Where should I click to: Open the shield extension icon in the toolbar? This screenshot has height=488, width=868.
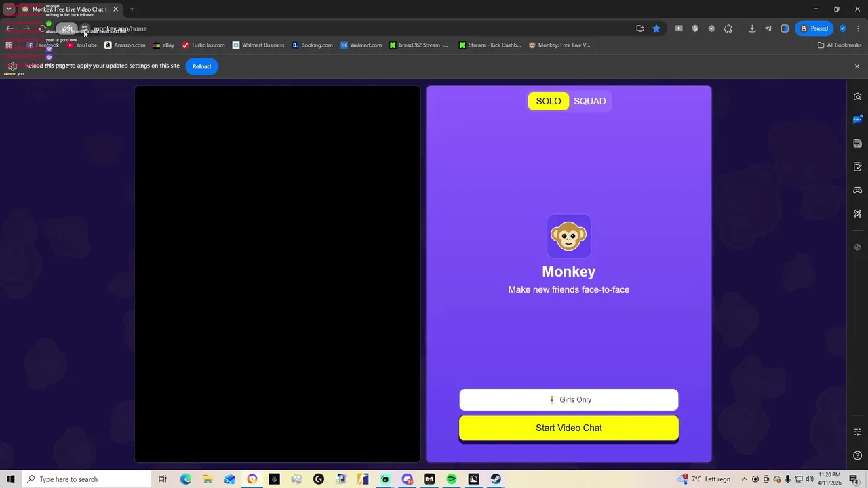(695, 28)
